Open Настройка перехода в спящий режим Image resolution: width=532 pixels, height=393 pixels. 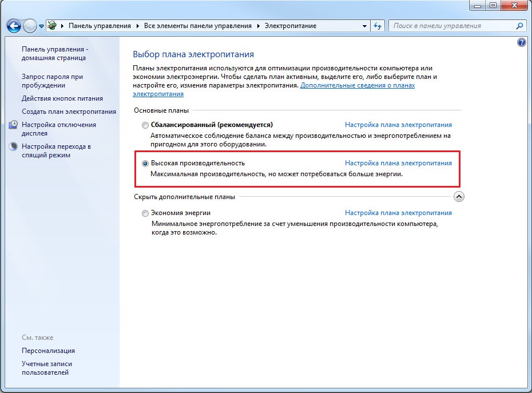pyautogui.click(x=56, y=150)
